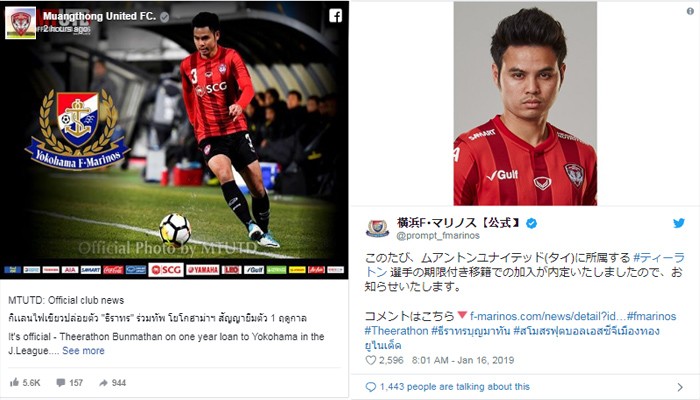The width and height of the screenshot is (700, 400).
Task: Click the thumbs-up like icon
Action: [15, 382]
